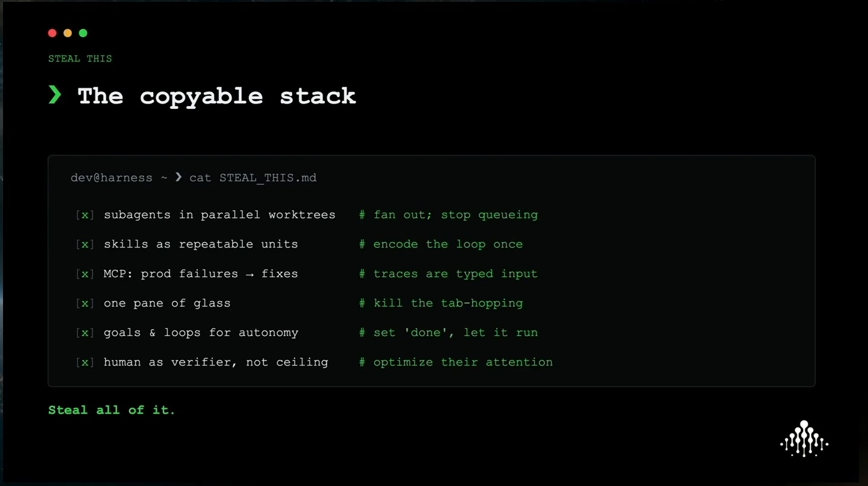Click the STEAL_THIS.md filename in the command
Screen dimensions: 868x486
[x=268, y=178]
